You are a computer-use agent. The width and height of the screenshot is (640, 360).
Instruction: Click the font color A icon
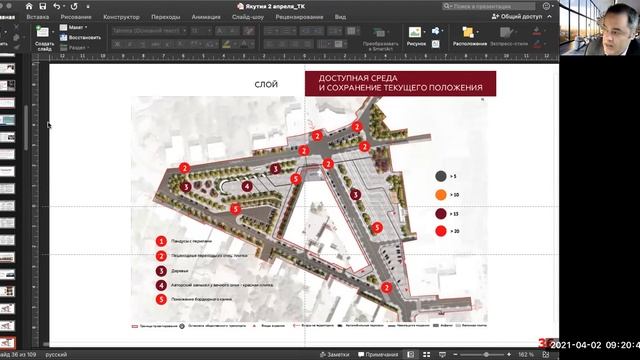point(244,44)
